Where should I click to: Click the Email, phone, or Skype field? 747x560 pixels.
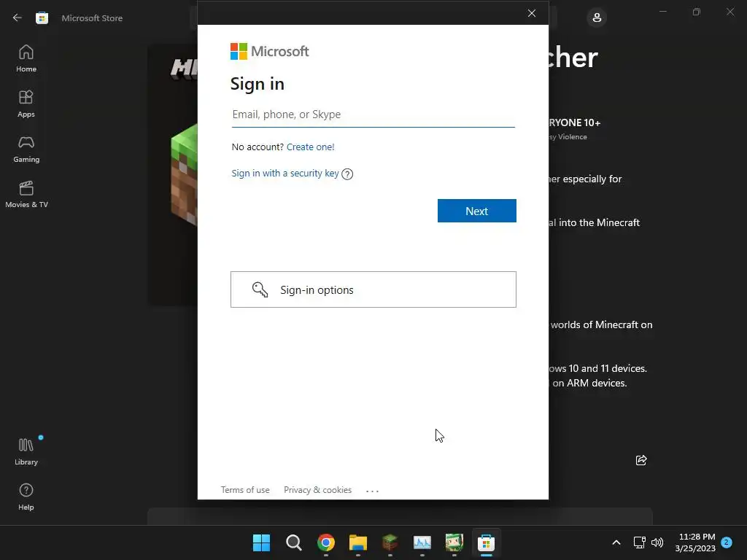(373, 114)
